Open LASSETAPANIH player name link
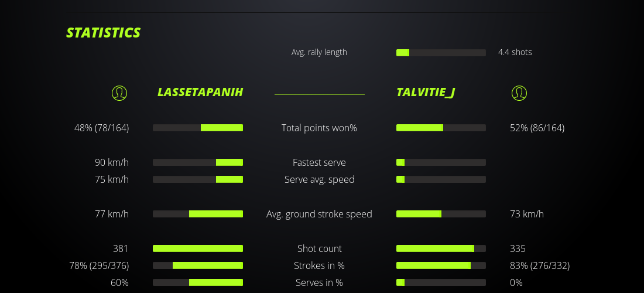The height and width of the screenshot is (293, 644). click(x=200, y=93)
